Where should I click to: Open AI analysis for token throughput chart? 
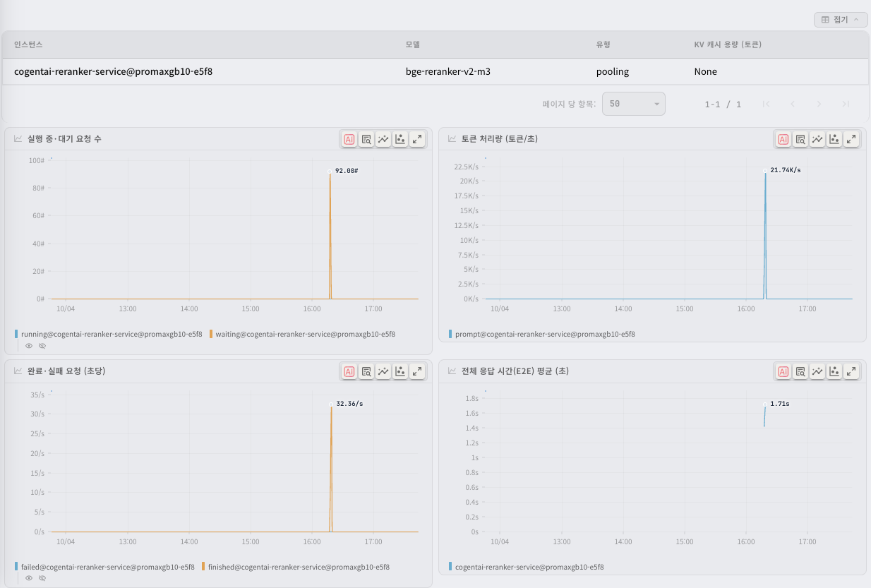click(x=783, y=139)
